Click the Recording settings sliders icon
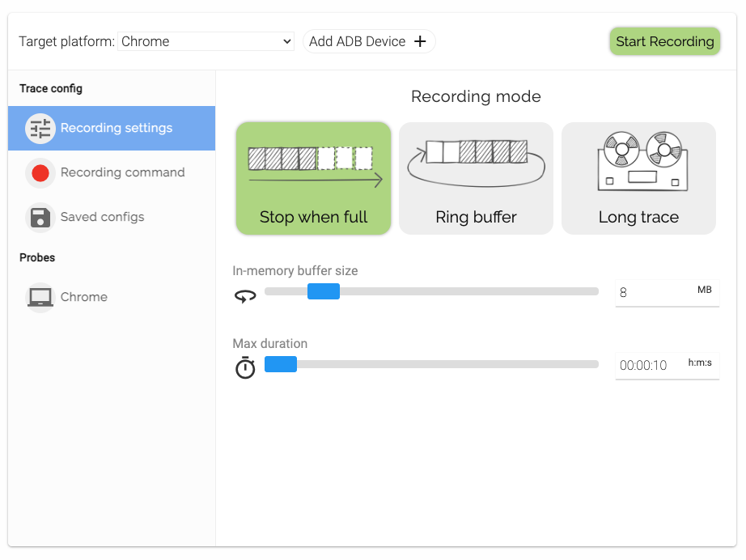The height and width of the screenshot is (560, 746). (x=40, y=129)
